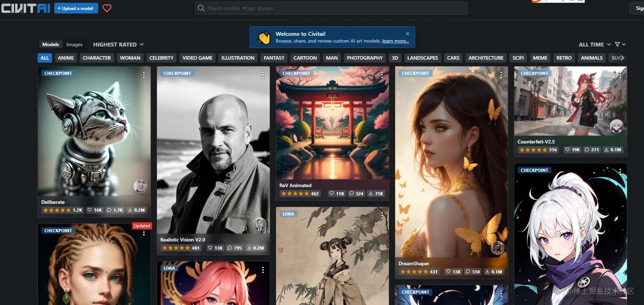Filter by CARTOON tag

coord(305,58)
